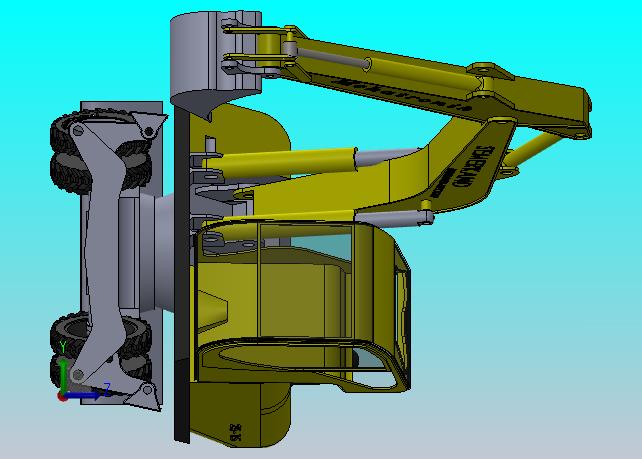Select the black vertical plate behind the cab

pyautogui.click(x=182, y=274)
